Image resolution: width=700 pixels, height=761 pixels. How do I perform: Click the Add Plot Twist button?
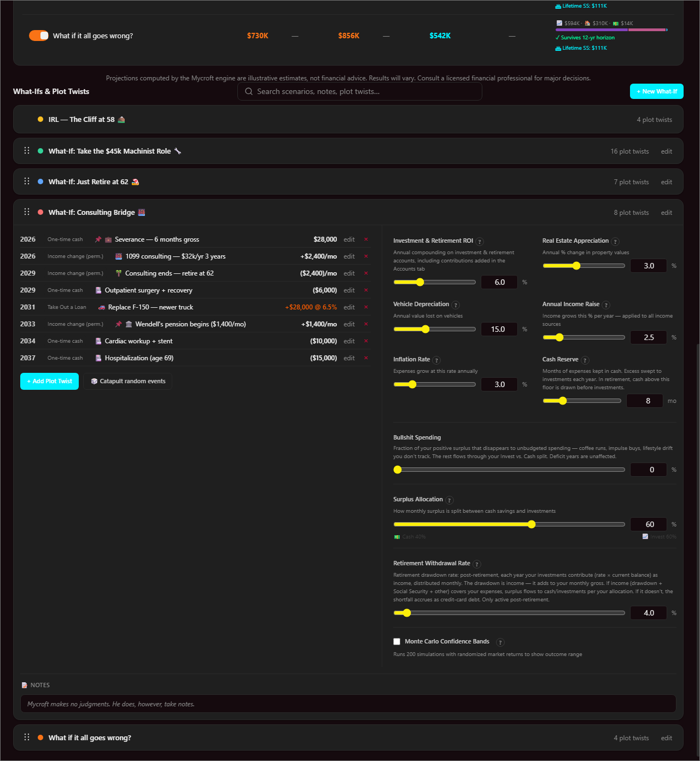(x=50, y=381)
